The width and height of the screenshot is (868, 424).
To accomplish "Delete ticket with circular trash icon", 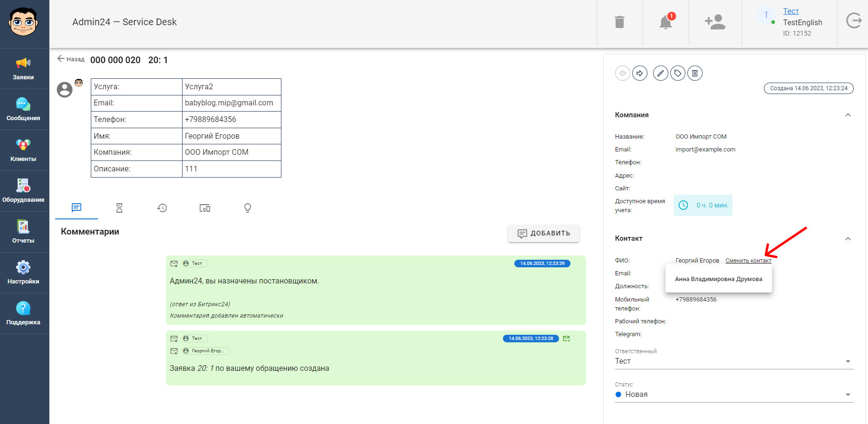I will click(695, 73).
